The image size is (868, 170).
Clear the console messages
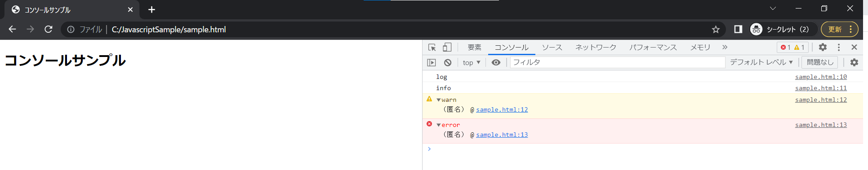(x=448, y=62)
